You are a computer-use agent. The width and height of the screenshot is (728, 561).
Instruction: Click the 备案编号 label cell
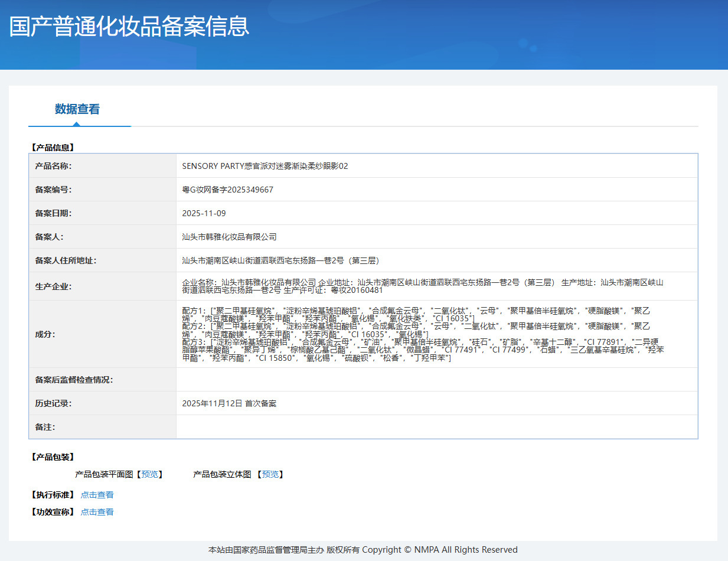click(x=103, y=190)
